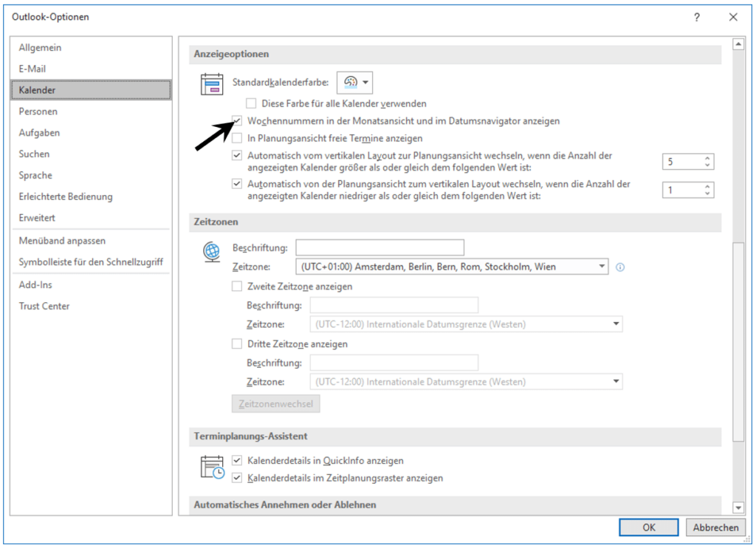756x548 pixels.
Task: Open the primary Zeitzone dropdown (Amsterdam, Berlin)
Action: (452, 267)
